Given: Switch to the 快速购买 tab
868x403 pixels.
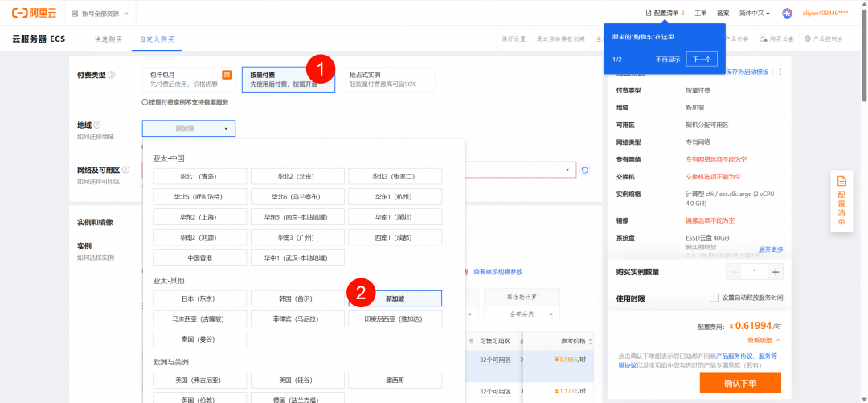Looking at the screenshot, I should click(x=108, y=39).
